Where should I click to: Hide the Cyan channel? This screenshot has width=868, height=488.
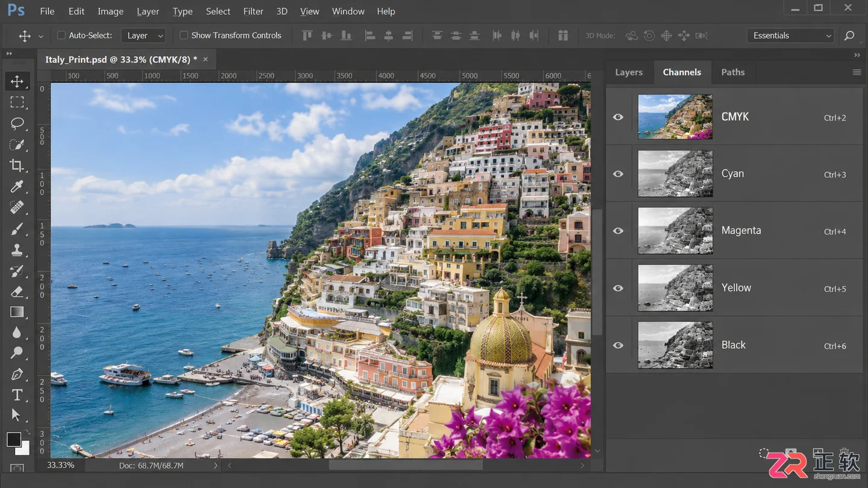click(618, 174)
